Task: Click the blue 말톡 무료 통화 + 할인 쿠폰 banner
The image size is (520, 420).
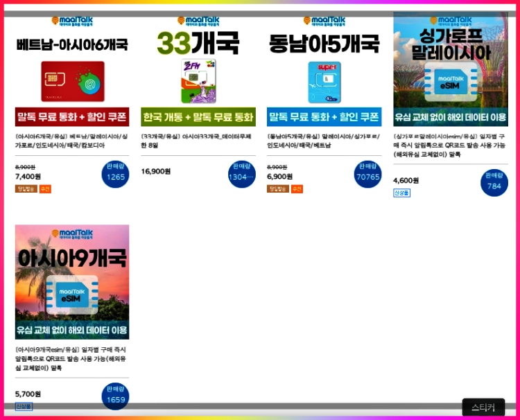Action: [324, 116]
